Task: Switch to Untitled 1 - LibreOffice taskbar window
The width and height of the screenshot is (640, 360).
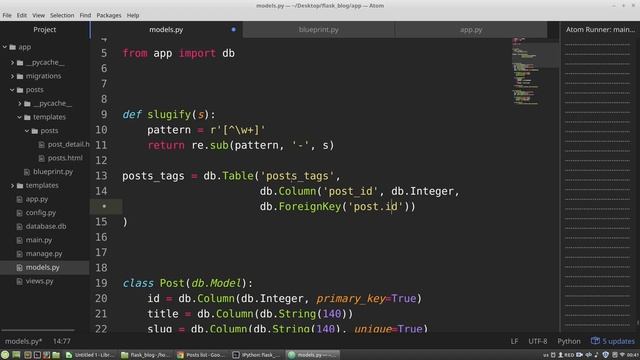Action: pos(90,355)
